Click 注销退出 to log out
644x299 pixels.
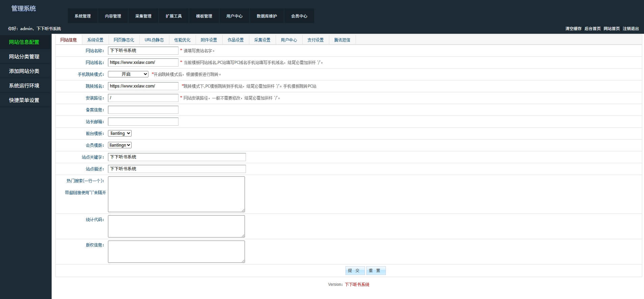(x=631, y=29)
